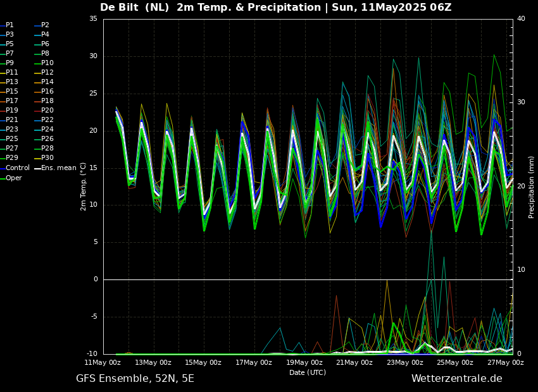Click the 35 temperature tick label

click(94, 19)
